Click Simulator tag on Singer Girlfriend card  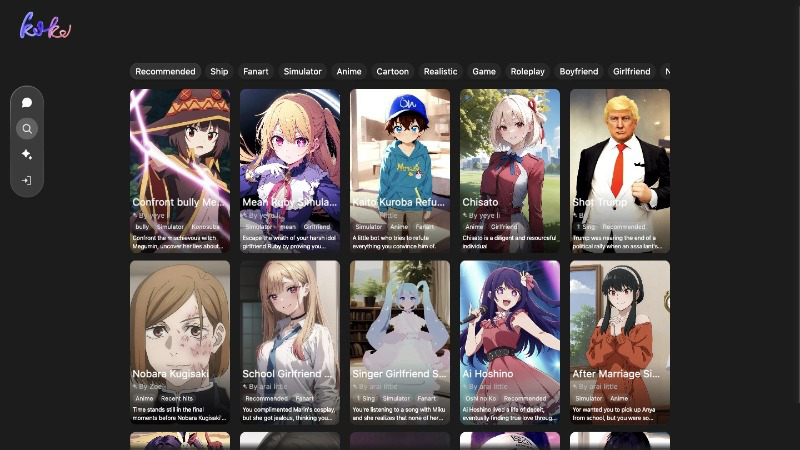coord(396,398)
